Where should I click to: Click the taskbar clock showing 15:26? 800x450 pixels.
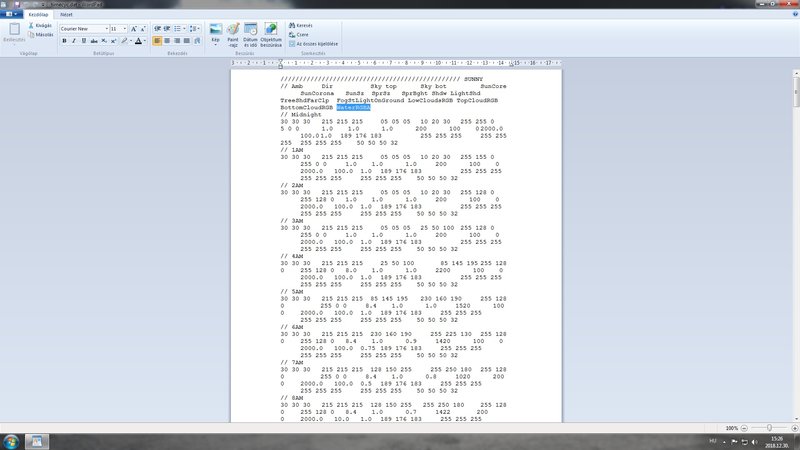point(777,442)
